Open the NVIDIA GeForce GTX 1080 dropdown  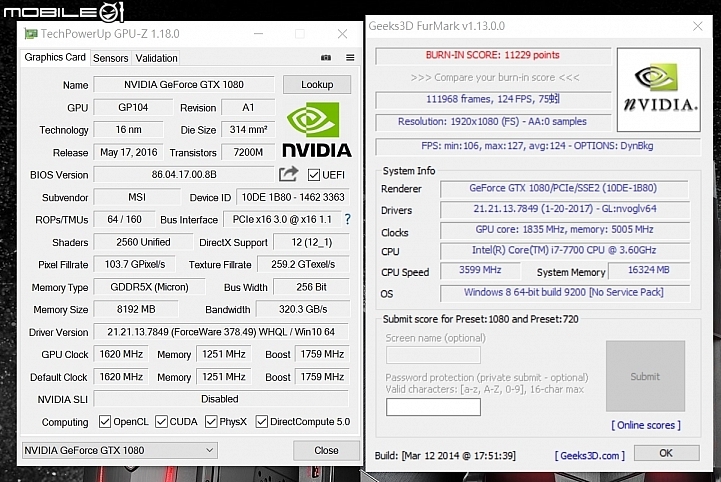[x=120, y=450]
